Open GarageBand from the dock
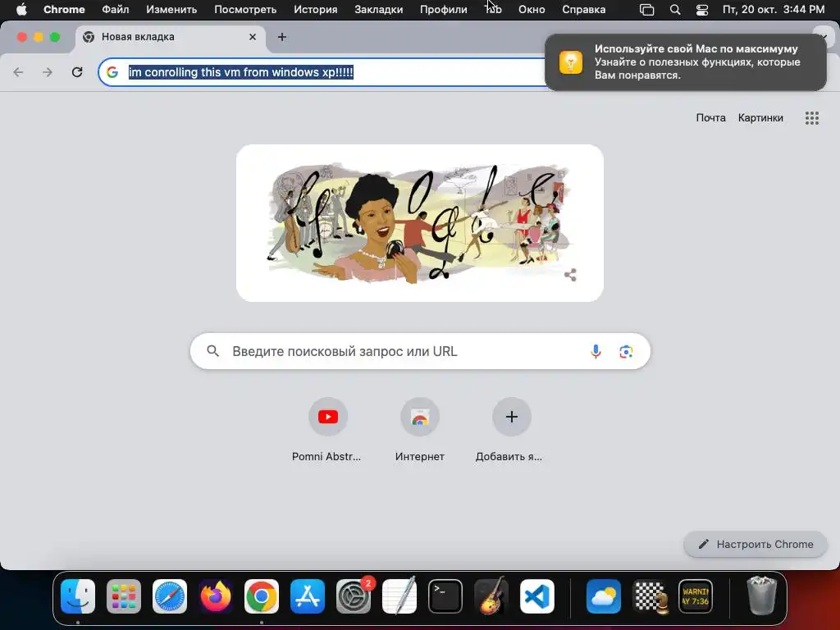This screenshot has width=840, height=630. pyautogui.click(x=491, y=596)
